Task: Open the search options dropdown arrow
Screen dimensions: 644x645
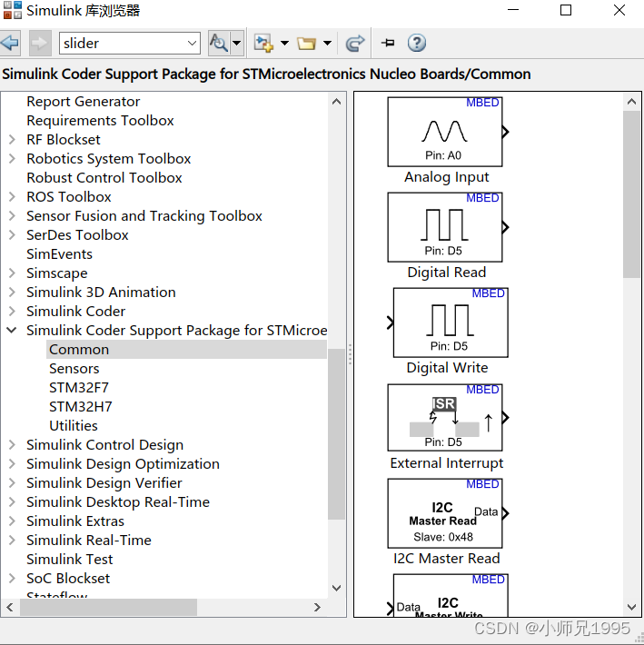Action: pos(236,43)
